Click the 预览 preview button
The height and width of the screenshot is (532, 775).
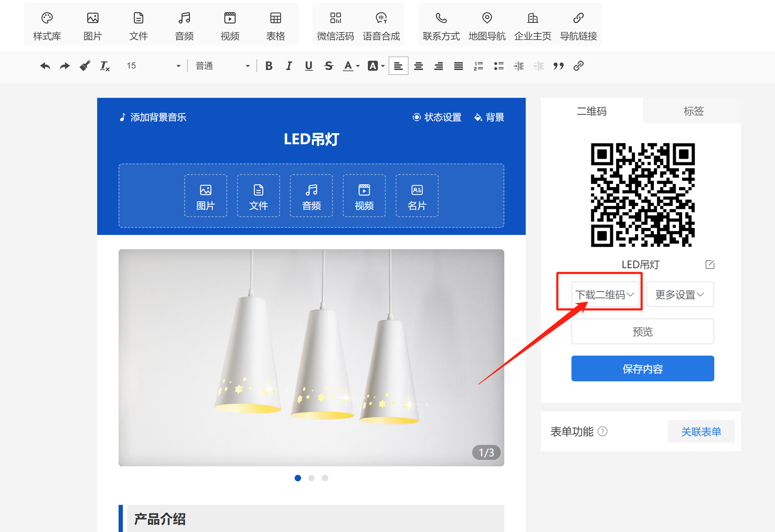[642, 331]
